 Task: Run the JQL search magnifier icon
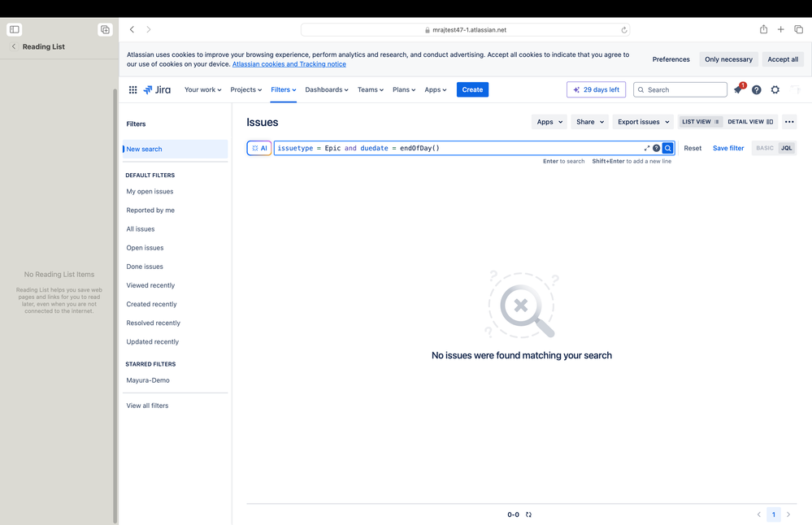(x=667, y=148)
